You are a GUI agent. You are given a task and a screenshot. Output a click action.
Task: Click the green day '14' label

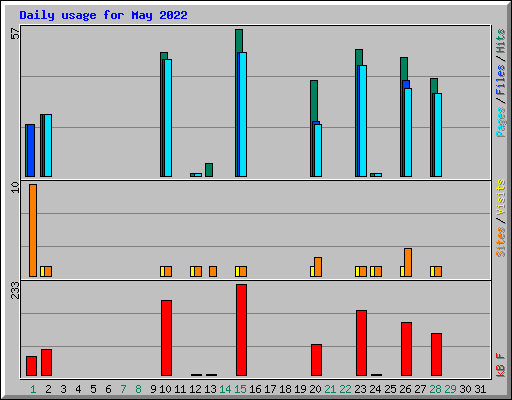225,389
